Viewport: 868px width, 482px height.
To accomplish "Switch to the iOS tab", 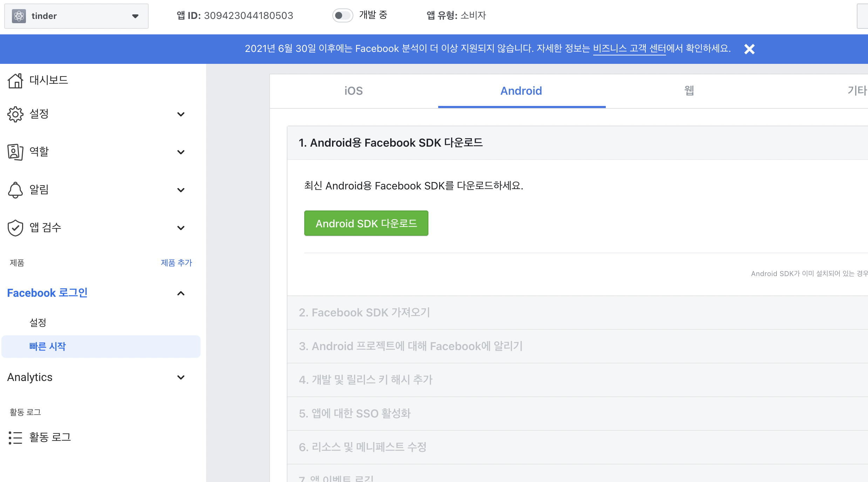I will pyautogui.click(x=353, y=91).
